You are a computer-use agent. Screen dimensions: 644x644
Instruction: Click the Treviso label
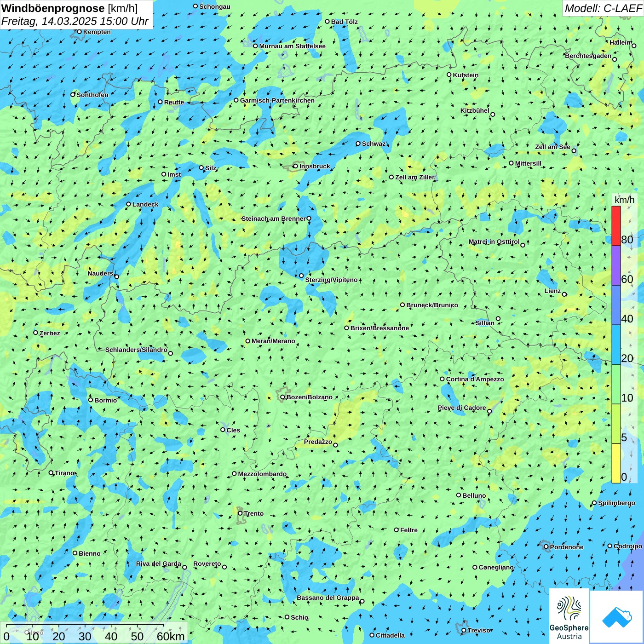(479, 630)
